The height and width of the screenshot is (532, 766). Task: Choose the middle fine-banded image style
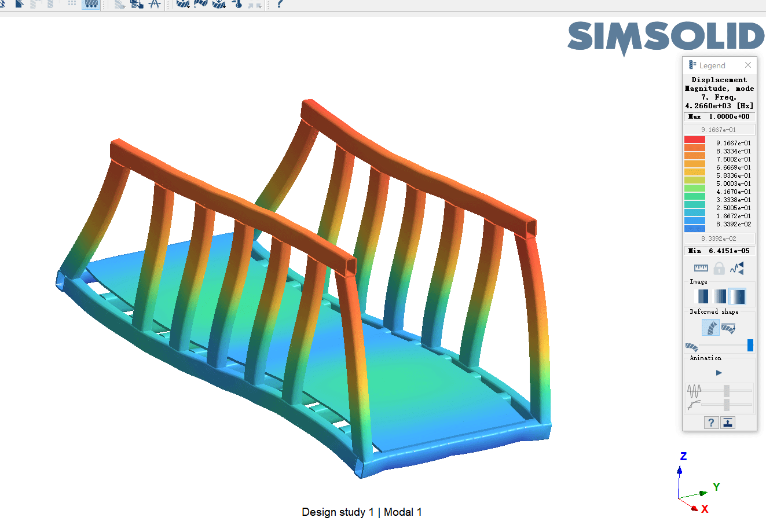(x=719, y=296)
